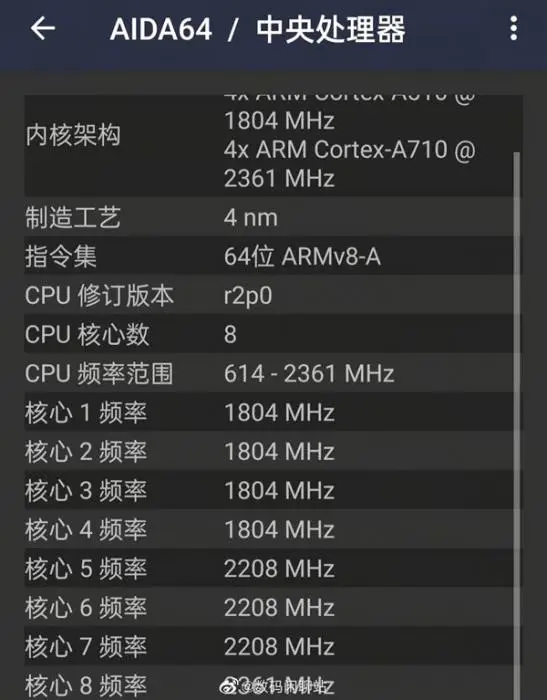The height and width of the screenshot is (700, 547).
Task: Click the 核心 3 频率 row
Action: [273, 490]
